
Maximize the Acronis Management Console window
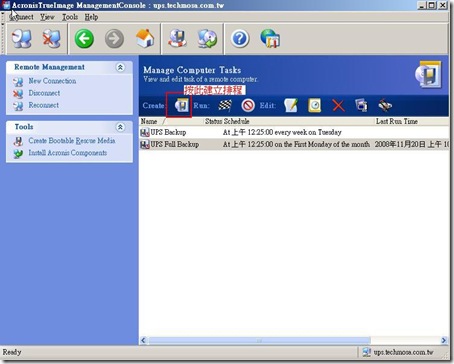(x=432, y=5)
